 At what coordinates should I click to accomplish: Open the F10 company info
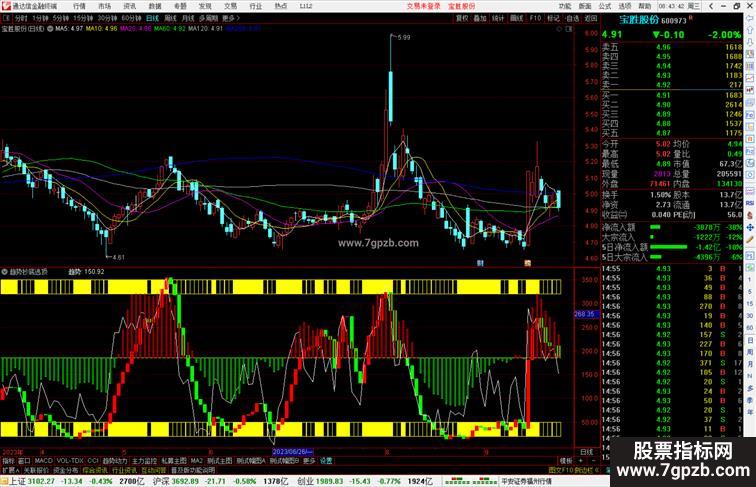(535, 18)
